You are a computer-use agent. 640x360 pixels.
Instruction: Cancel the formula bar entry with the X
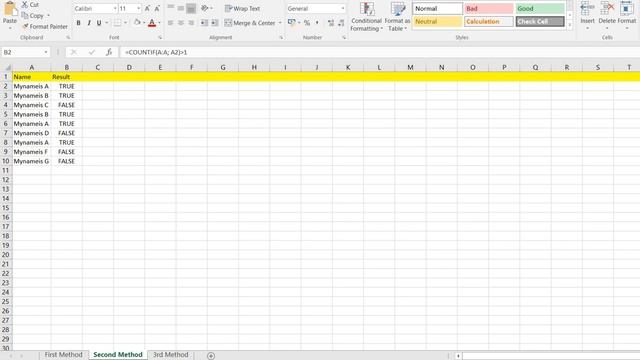click(73, 52)
